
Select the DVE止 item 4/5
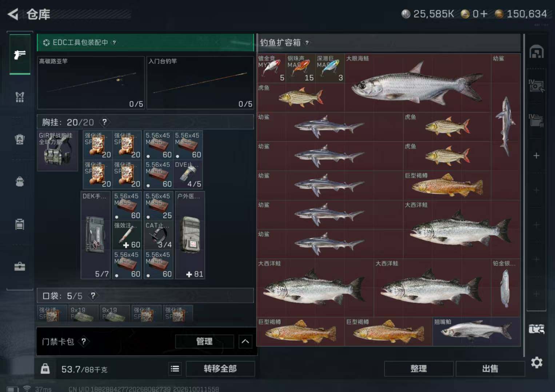[188, 174]
